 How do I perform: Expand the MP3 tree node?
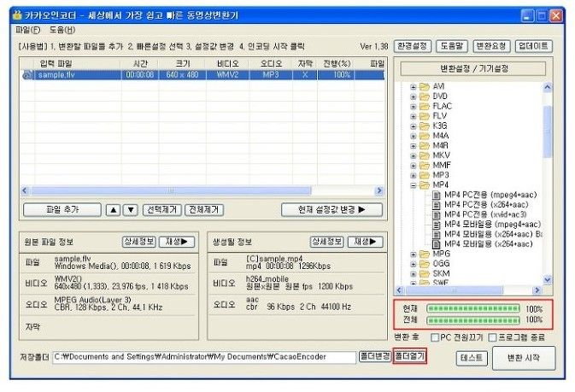coord(414,176)
